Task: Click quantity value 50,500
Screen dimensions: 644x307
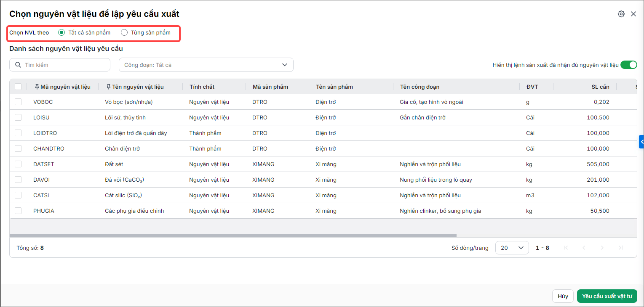Action: 600,211
